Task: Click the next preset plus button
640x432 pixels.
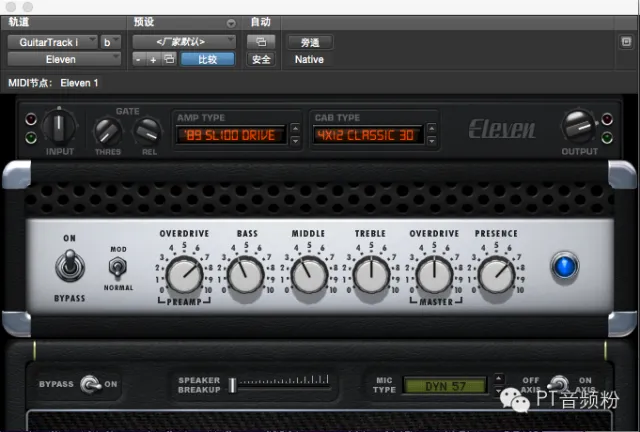Action: (x=153, y=60)
